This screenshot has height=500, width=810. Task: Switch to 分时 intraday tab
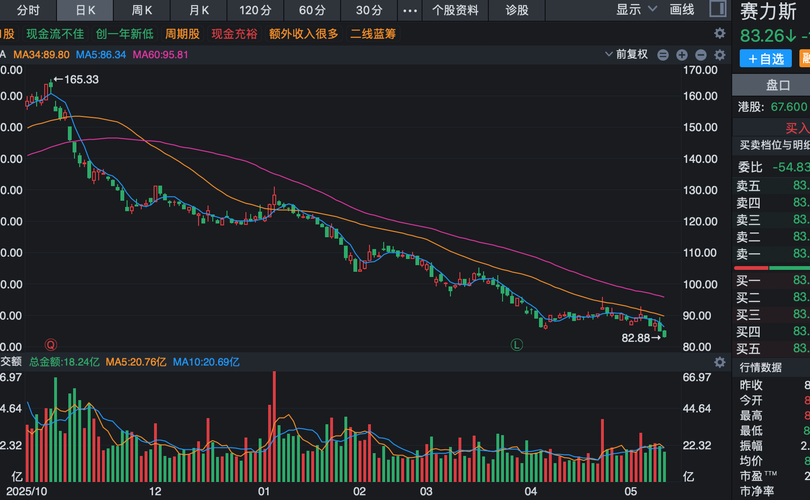pos(28,10)
